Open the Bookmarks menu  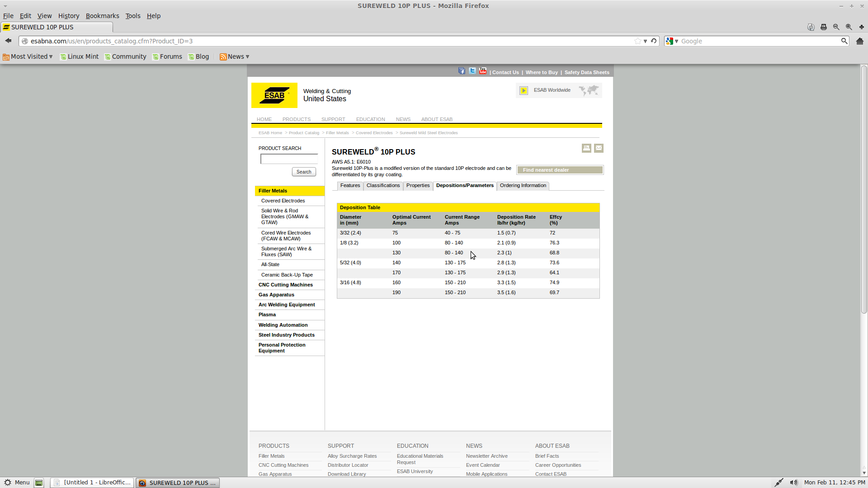point(102,16)
